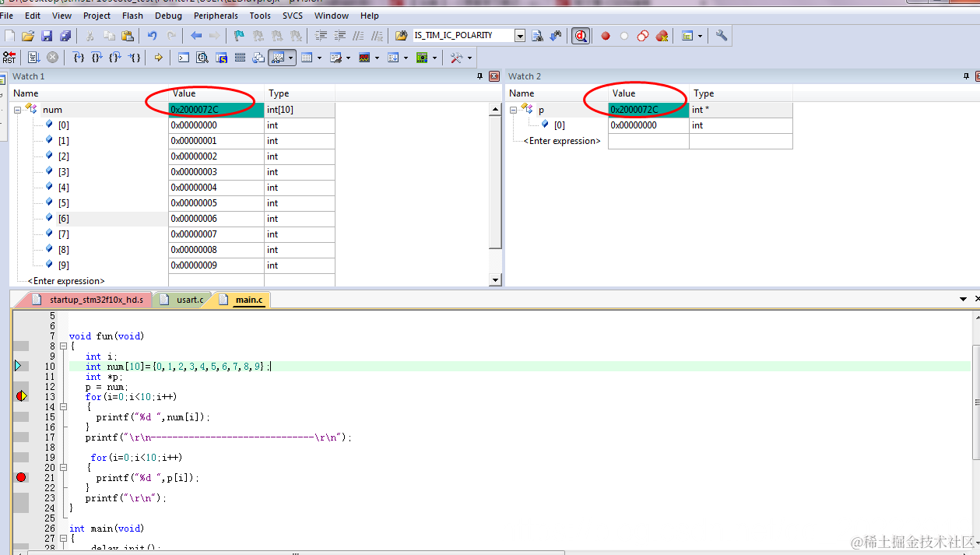Click the Paste clipboard icon
980x555 pixels.
tap(128, 36)
